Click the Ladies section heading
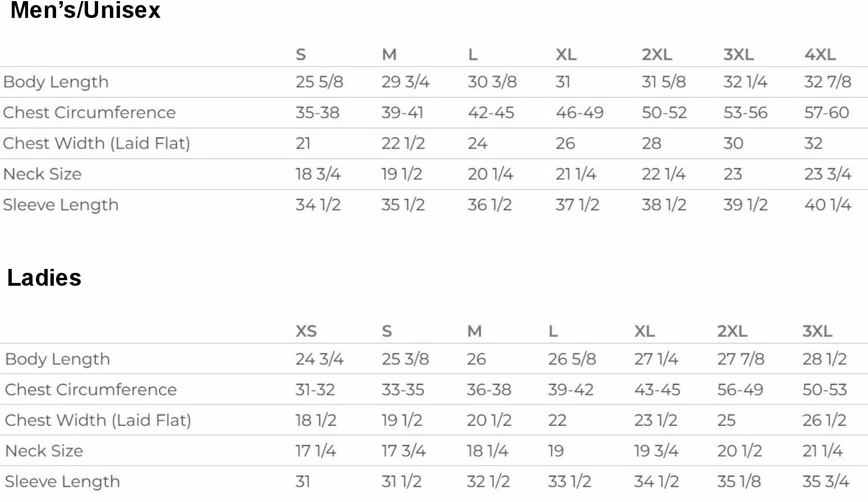The width and height of the screenshot is (868, 502). [44, 278]
